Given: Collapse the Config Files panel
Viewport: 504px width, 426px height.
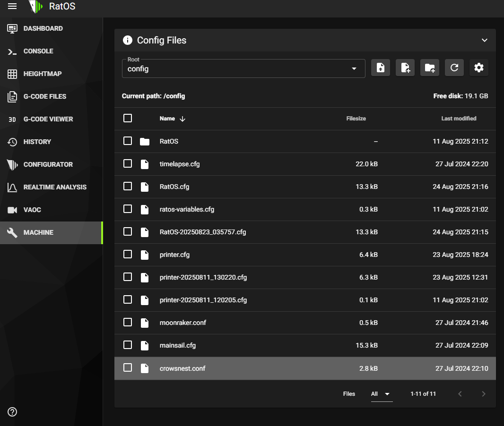Looking at the screenshot, I should [x=485, y=40].
